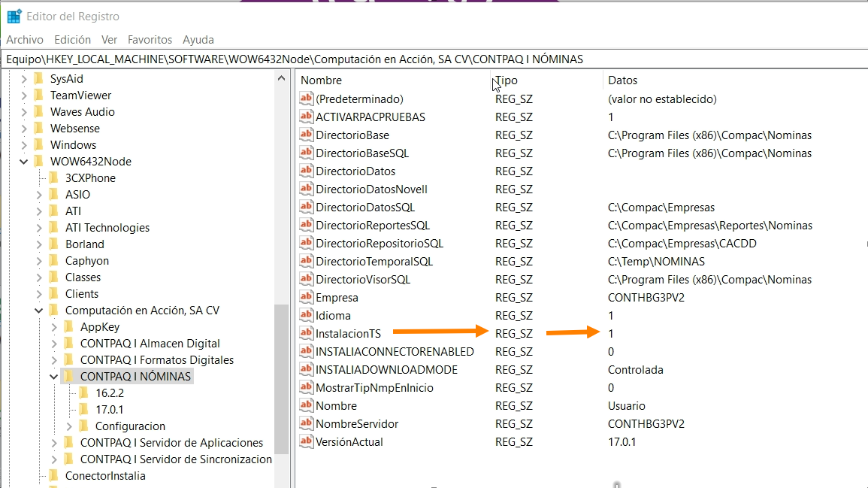Click the string icon beside (Predeterminado)
The image size is (868, 488).
coord(306,99)
